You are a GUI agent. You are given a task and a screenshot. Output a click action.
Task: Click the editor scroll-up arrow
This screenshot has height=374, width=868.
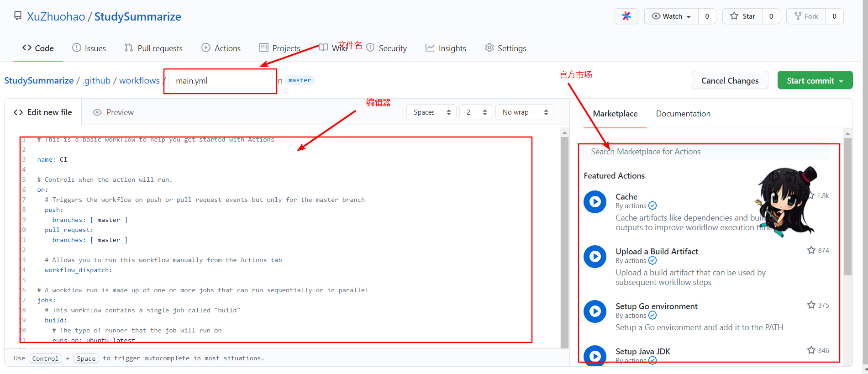pyautogui.click(x=564, y=132)
